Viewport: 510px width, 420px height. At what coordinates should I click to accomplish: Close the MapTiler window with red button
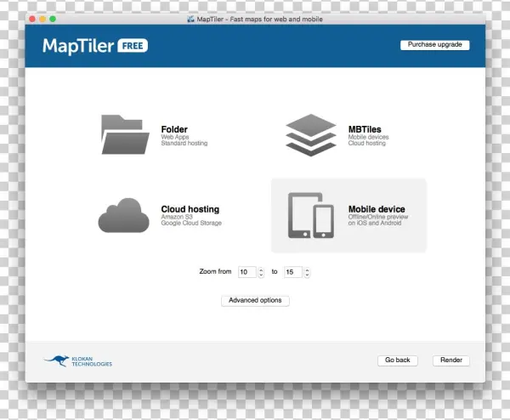(32, 20)
